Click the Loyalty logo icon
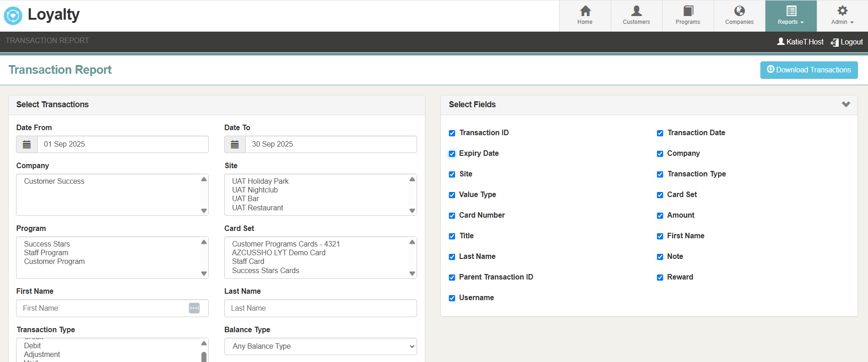The image size is (868, 362). click(x=13, y=16)
